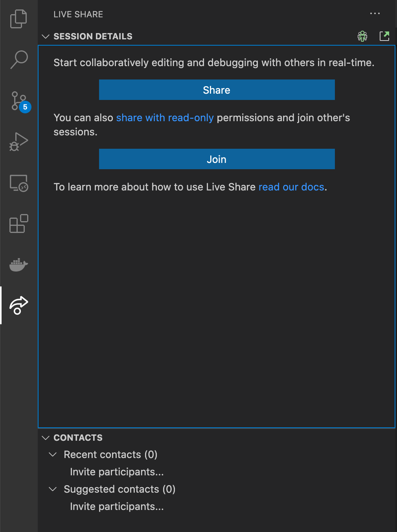Click the Share button

click(x=217, y=90)
